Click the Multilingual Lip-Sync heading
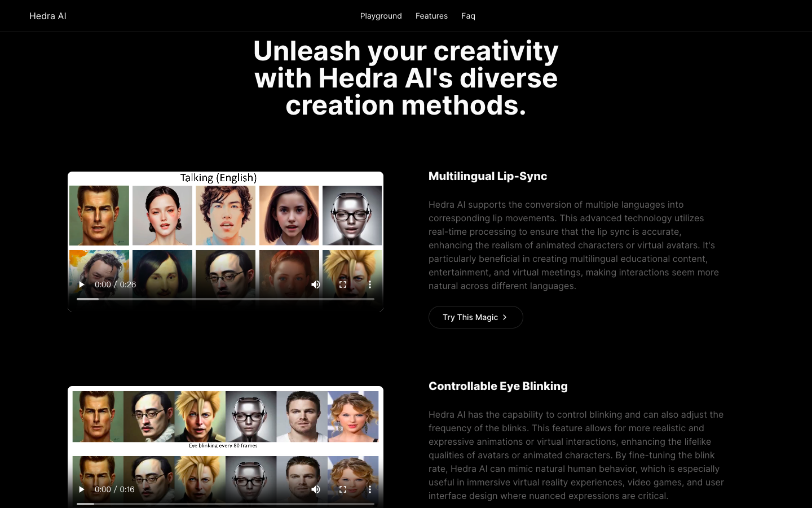 (x=488, y=176)
